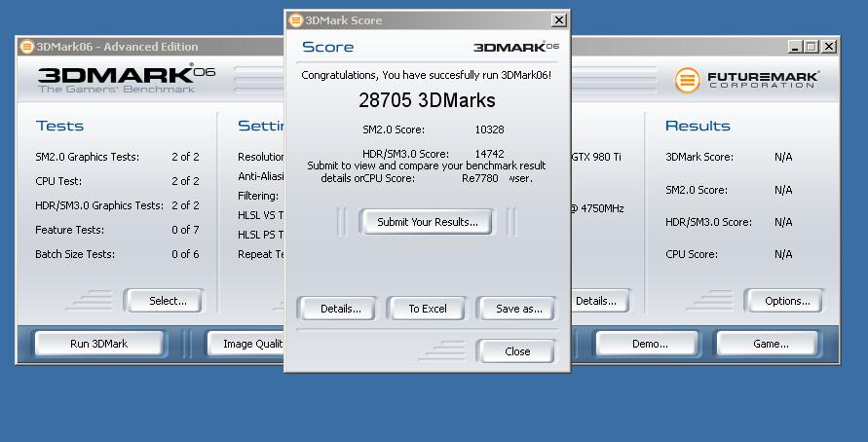This screenshot has width=868, height=442.
Task: Click Batch Size Tests 0 of 6
Action: point(117,254)
